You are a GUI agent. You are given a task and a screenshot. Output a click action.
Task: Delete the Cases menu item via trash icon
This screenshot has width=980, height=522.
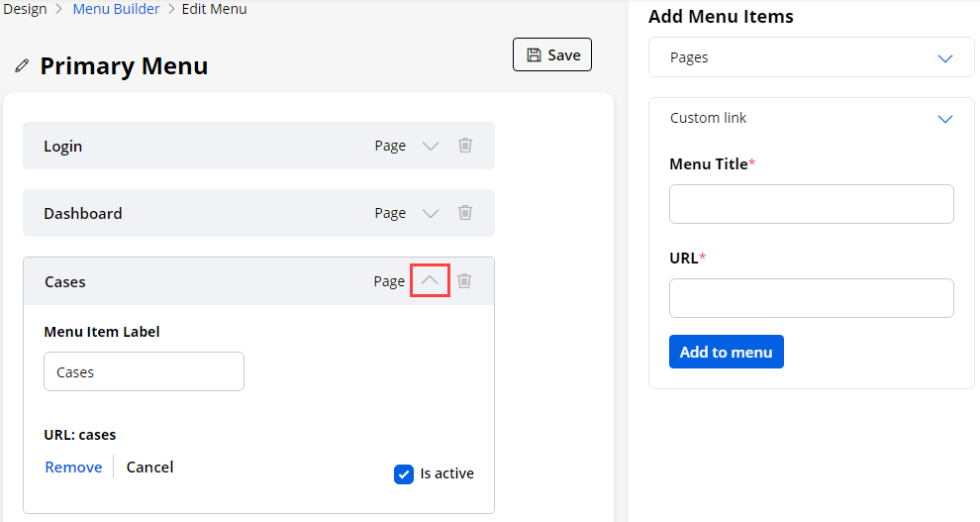(464, 281)
